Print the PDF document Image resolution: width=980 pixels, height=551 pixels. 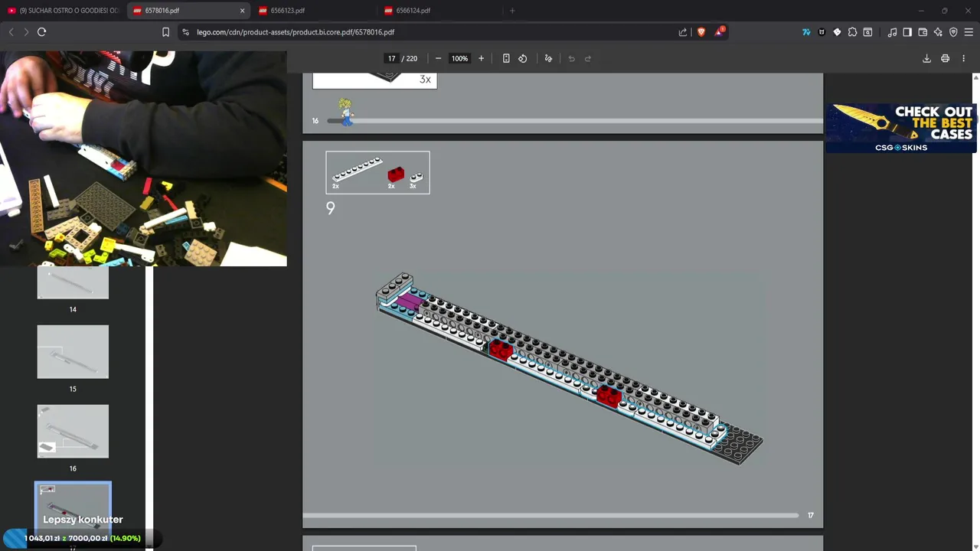click(x=945, y=58)
